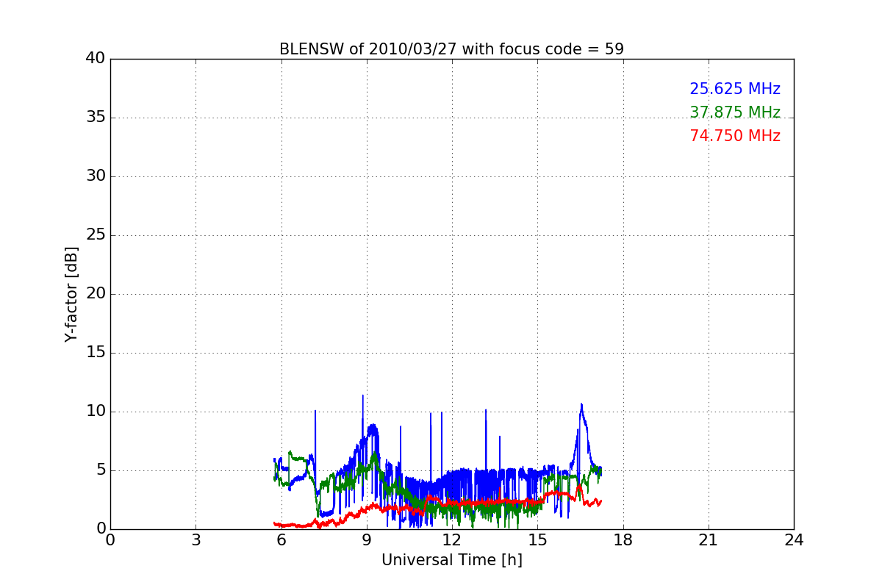Select the green '37.875 MHz' legend label
882x588 pixels.
pos(735,112)
